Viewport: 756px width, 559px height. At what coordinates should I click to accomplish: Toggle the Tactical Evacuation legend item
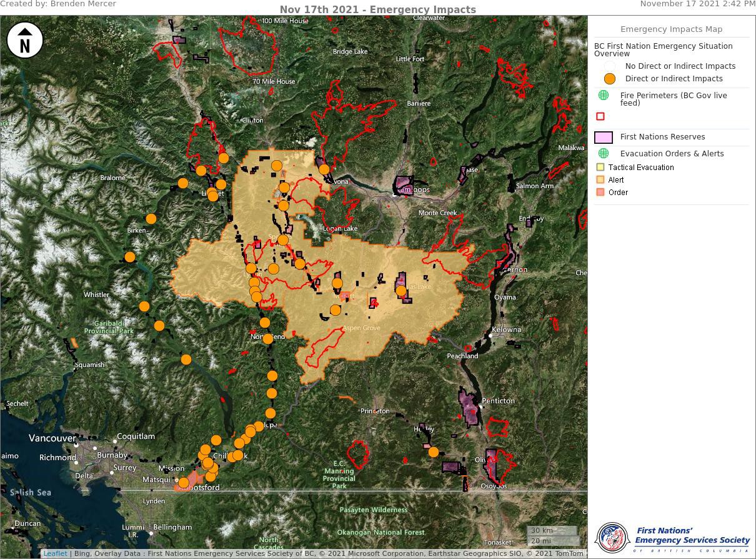[x=600, y=167]
